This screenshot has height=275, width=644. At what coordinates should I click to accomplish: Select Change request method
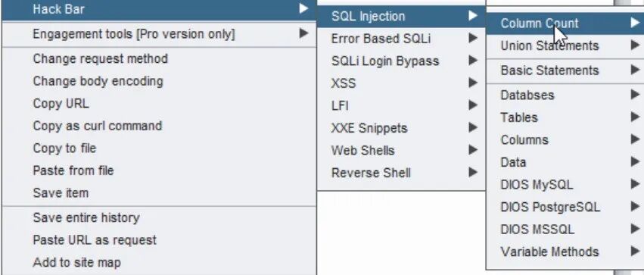tap(158, 59)
